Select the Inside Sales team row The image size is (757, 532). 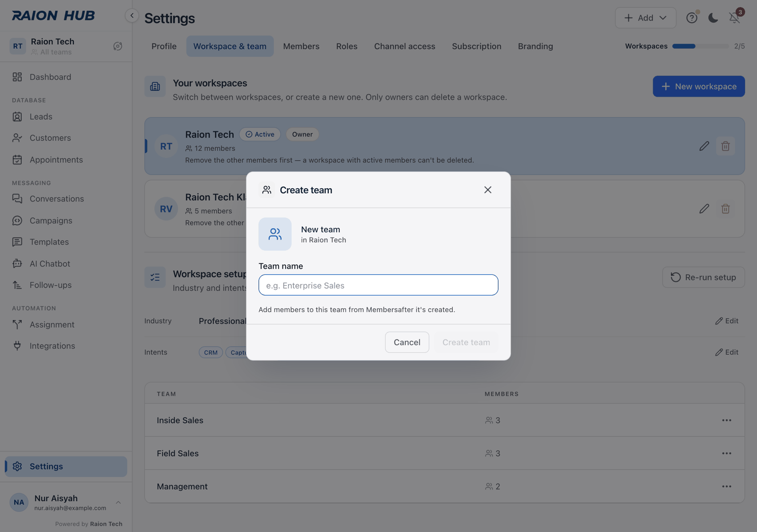[445, 420]
